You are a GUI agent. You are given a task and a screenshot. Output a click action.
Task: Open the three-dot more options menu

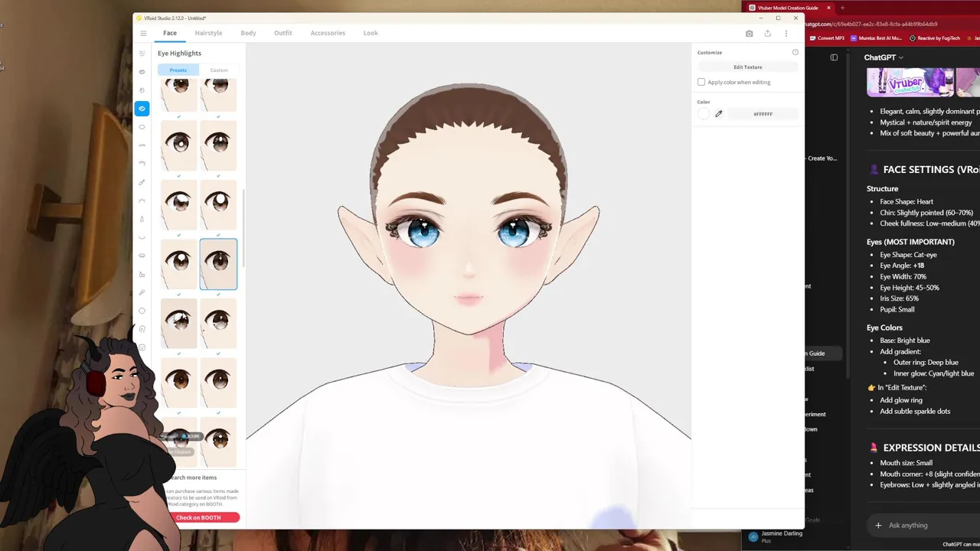coord(786,34)
